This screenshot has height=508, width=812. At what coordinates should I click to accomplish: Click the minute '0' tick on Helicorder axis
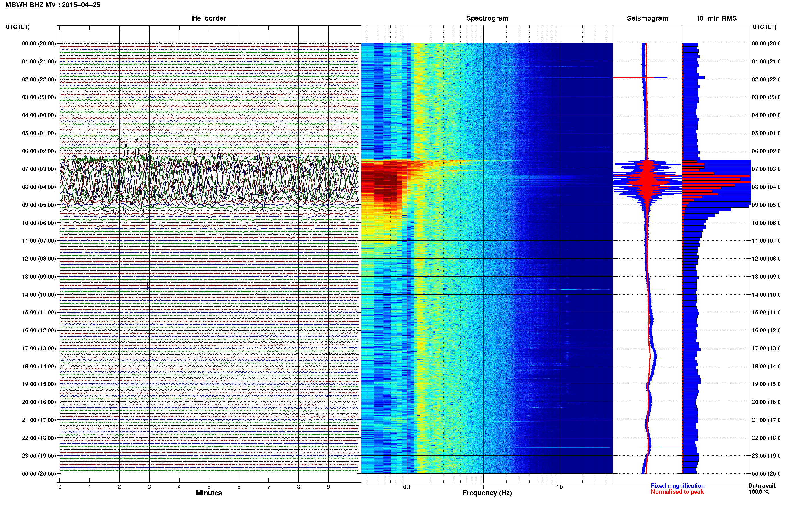tap(60, 487)
